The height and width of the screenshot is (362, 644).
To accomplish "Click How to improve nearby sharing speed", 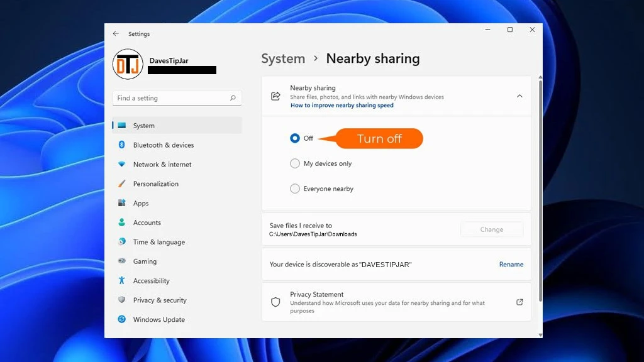I will (341, 105).
